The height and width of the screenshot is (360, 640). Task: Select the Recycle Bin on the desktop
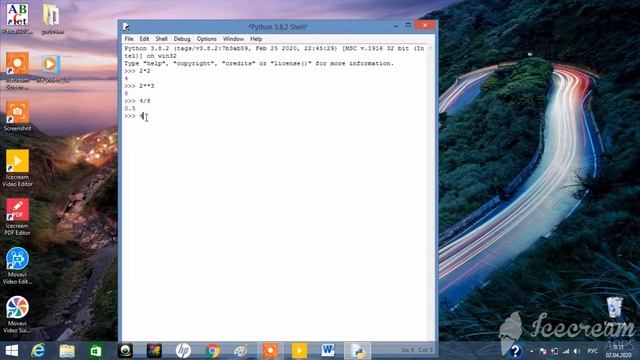(614, 312)
